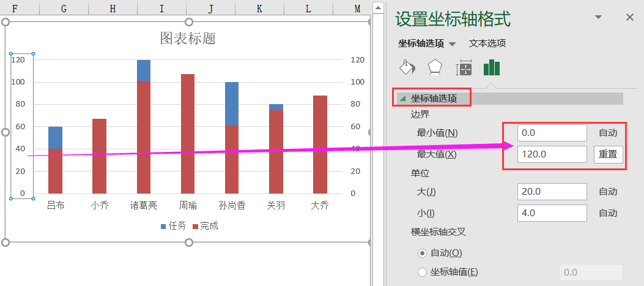
Task: Open the task pane options dropdown arrow
Action: (x=598, y=17)
